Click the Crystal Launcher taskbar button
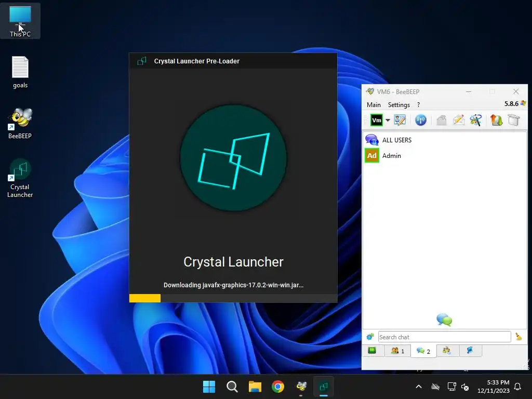This screenshot has height=399, width=532. 324,387
